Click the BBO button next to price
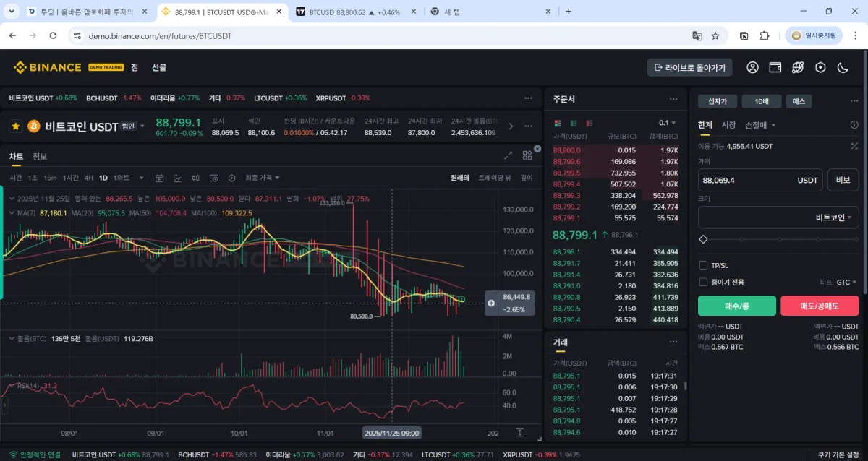868x461 pixels. pyautogui.click(x=843, y=180)
